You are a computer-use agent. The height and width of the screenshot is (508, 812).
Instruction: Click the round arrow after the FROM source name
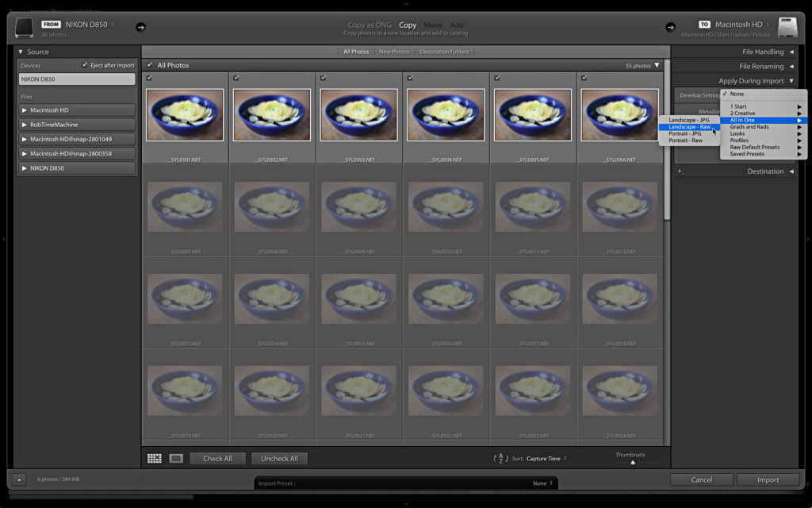[140, 27]
